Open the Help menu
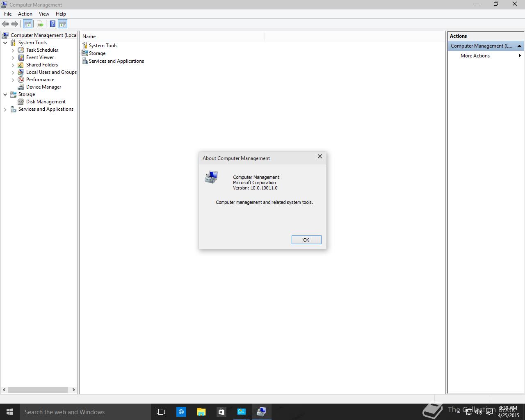The height and width of the screenshot is (420, 525). 61,14
